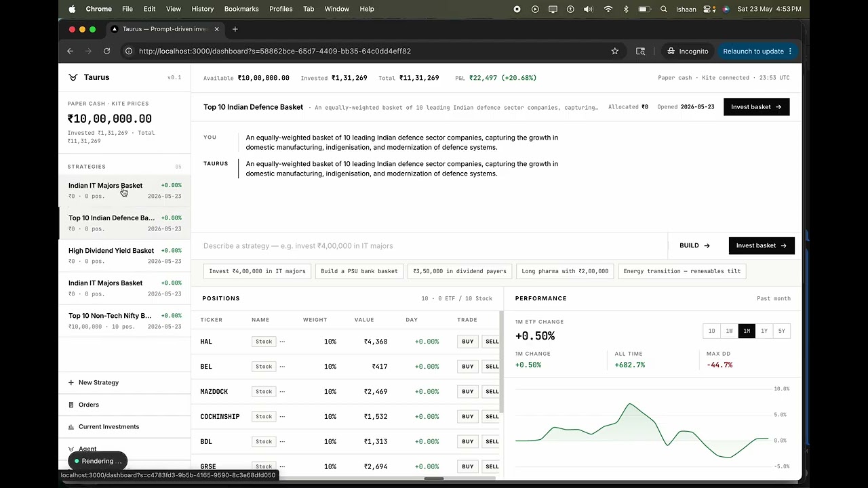Click the GRSE ticker row
The image size is (868, 488).
coord(346,466)
